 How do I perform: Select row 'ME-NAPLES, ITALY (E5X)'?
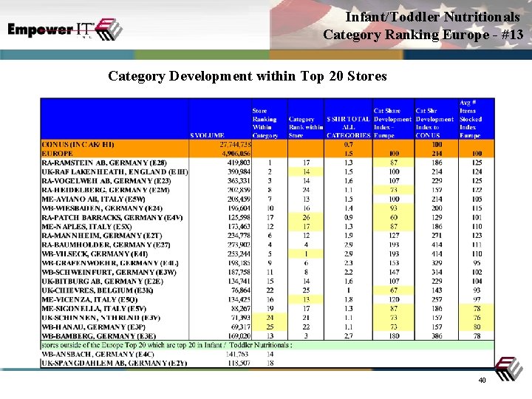[x=267, y=227]
